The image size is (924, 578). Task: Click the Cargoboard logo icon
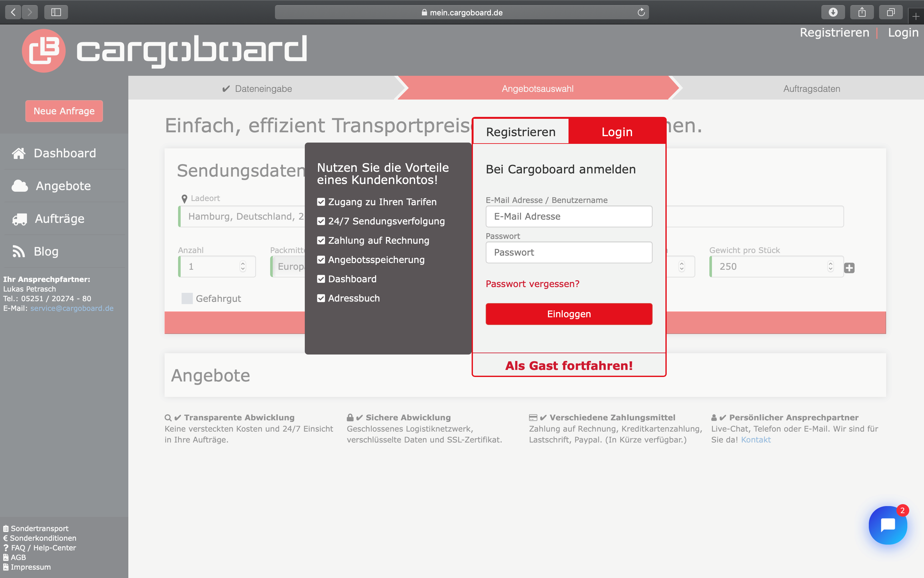coord(44,50)
